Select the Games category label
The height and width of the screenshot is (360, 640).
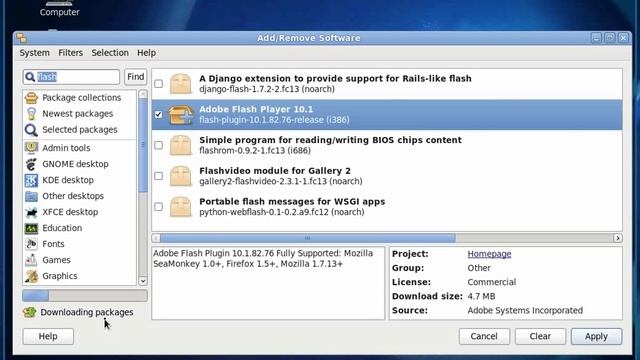pyautogui.click(x=56, y=260)
